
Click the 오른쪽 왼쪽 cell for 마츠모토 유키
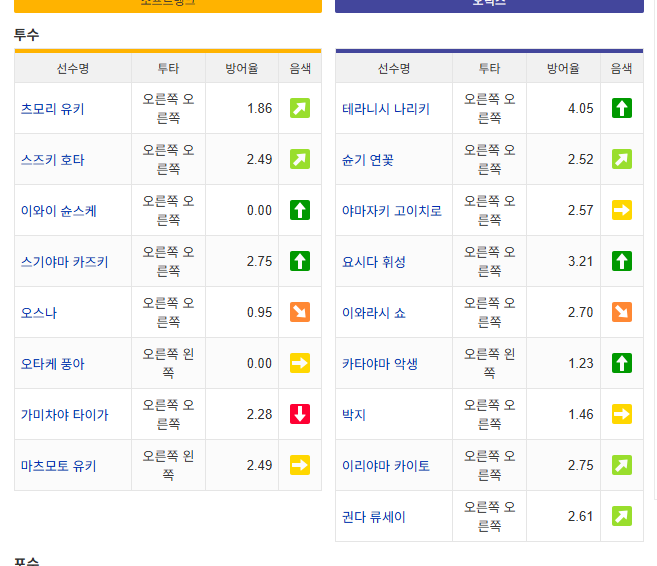tap(168, 465)
